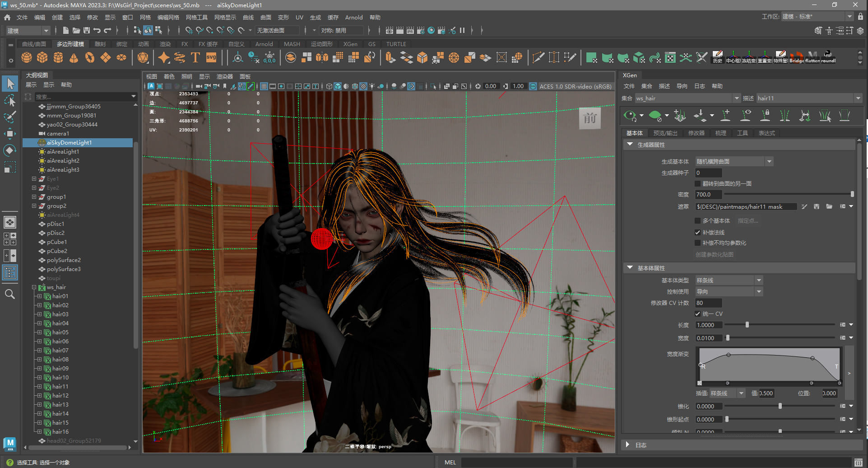The width and height of the screenshot is (868, 468).
Task: Click the XGen preview eye icon
Action: click(630, 116)
